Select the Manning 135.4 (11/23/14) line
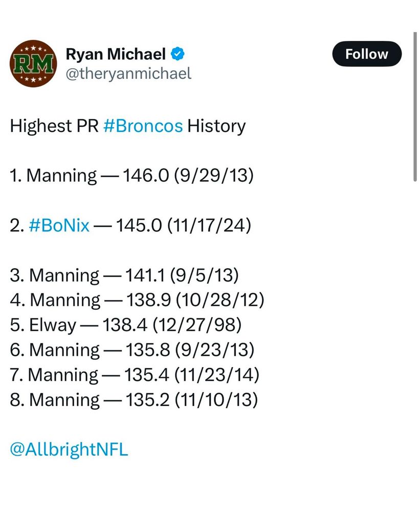 [135, 375]
